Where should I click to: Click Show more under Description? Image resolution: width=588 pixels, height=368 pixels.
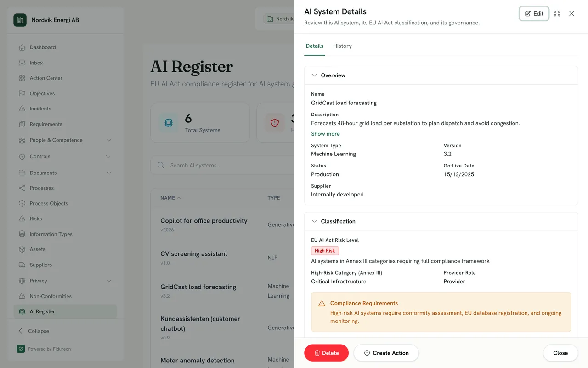325,134
